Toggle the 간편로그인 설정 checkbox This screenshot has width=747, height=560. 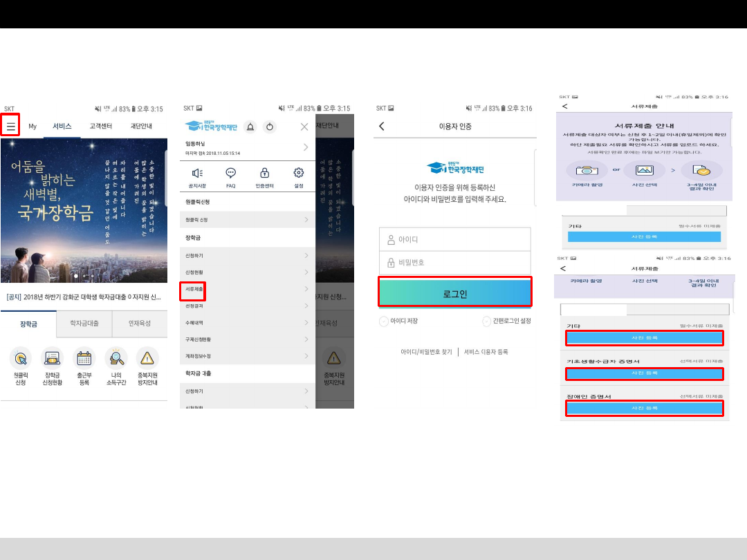click(x=487, y=321)
